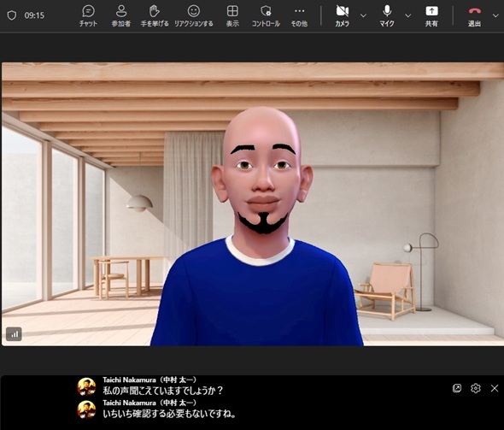Leave the meeting with 退出

click(474, 15)
